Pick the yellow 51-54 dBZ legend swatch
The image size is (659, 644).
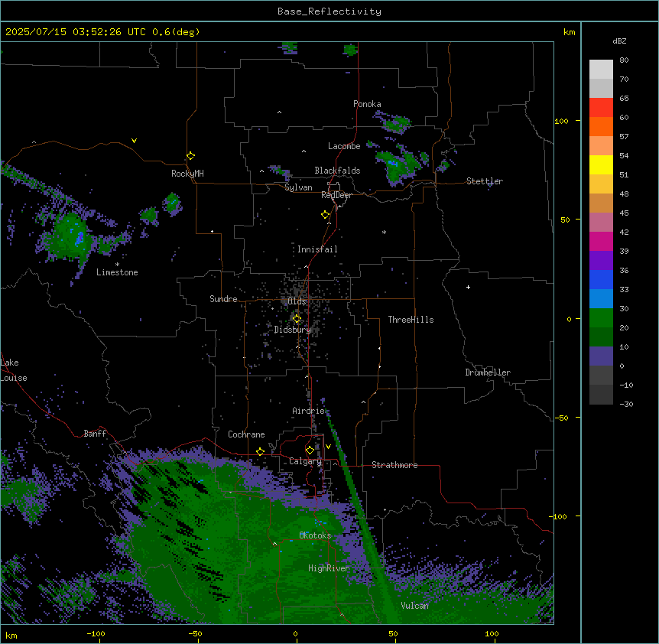coord(601,164)
